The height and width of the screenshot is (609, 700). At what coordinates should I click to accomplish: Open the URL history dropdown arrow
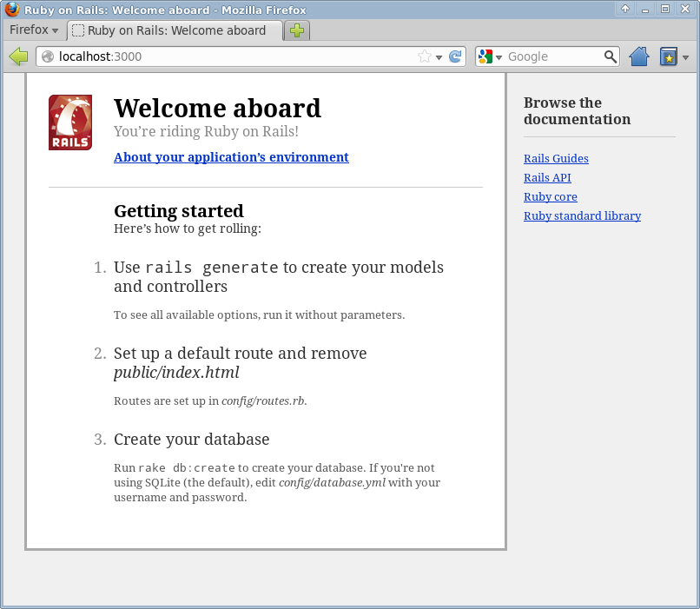439,57
